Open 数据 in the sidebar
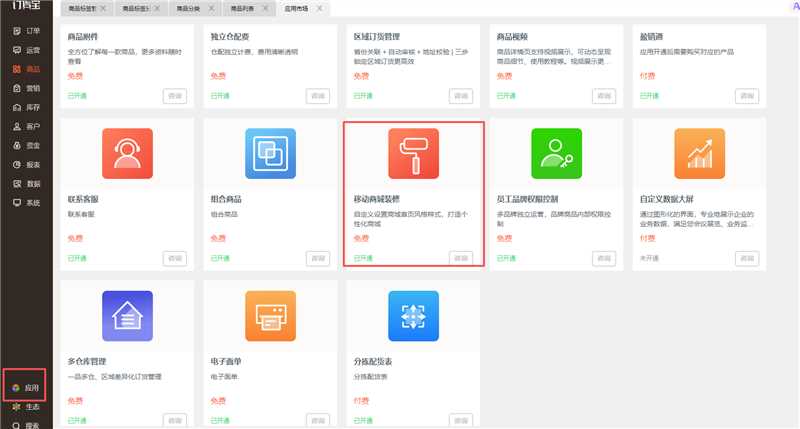800x429 pixels. [26, 184]
